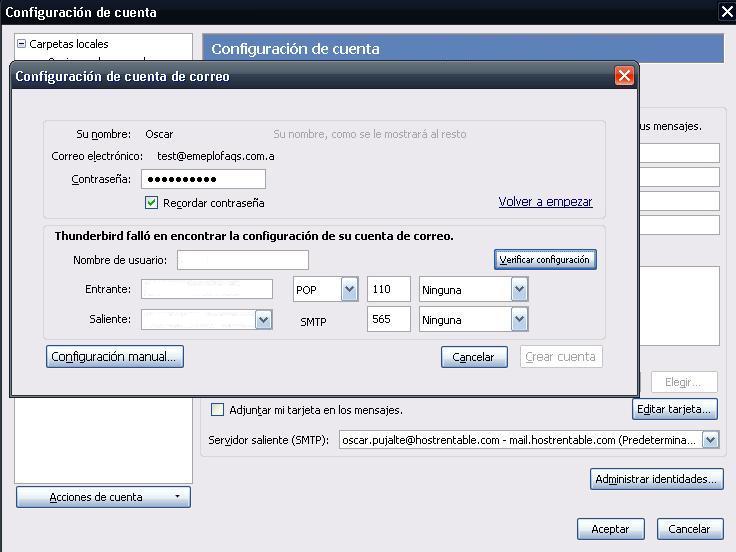The width and height of the screenshot is (736, 552).
Task: Click the Thunderbird falló error message
Action: click(254, 236)
